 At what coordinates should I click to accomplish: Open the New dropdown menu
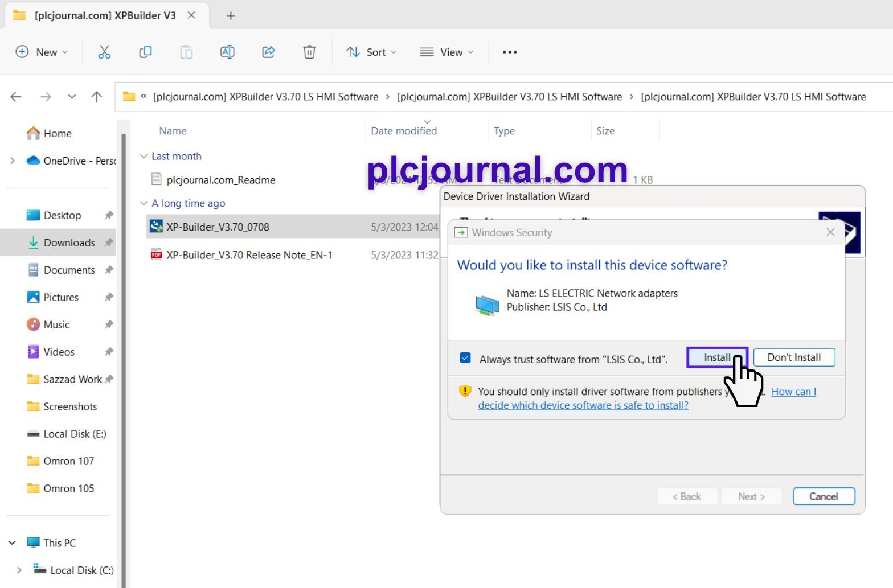[42, 52]
